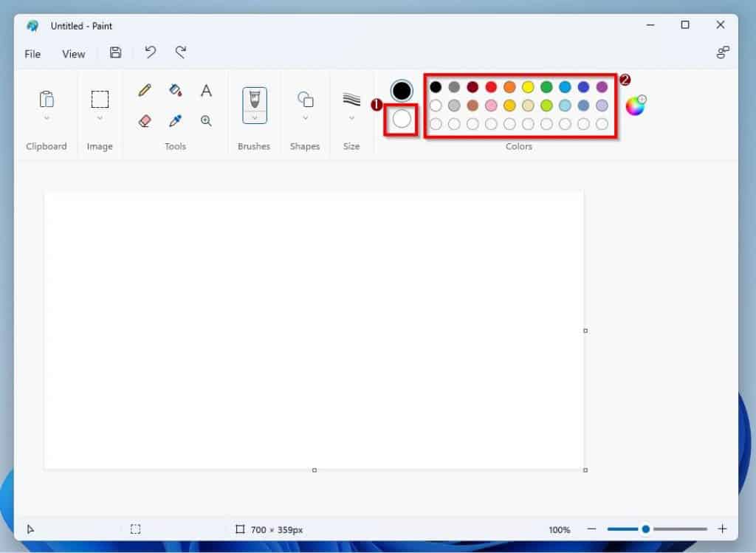Click the Undo arrow
This screenshot has width=756, height=553.
coord(151,52)
